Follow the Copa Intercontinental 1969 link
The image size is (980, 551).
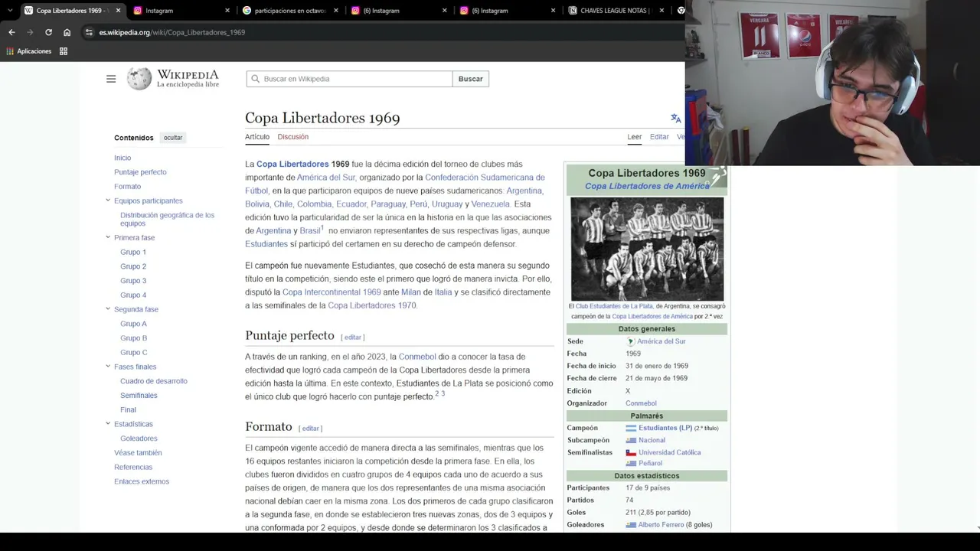332,292
